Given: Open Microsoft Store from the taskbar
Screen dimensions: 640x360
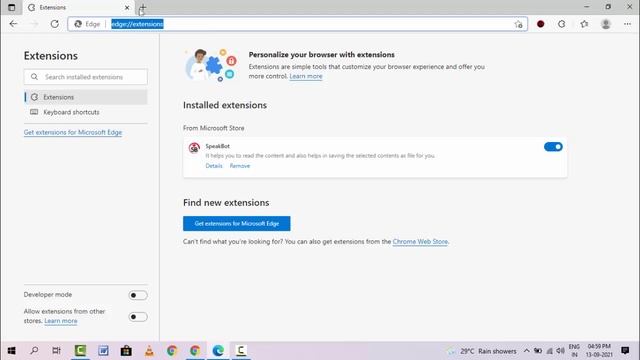Looking at the screenshot, I should tap(126, 351).
